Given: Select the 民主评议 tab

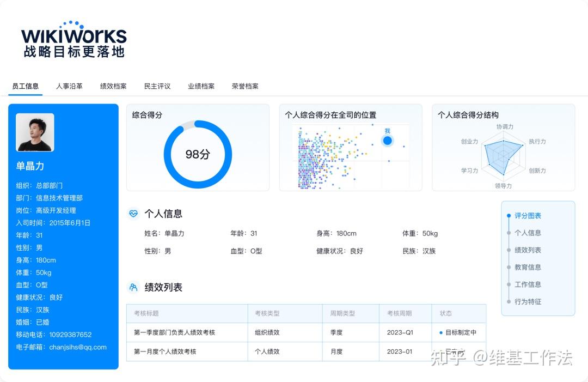Looking at the screenshot, I should [x=157, y=86].
